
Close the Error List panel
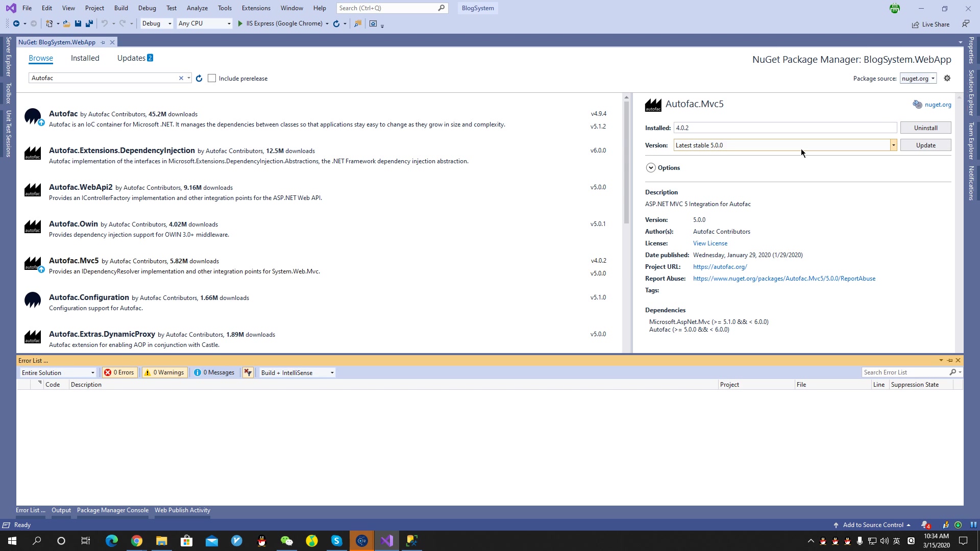[958, 360]
